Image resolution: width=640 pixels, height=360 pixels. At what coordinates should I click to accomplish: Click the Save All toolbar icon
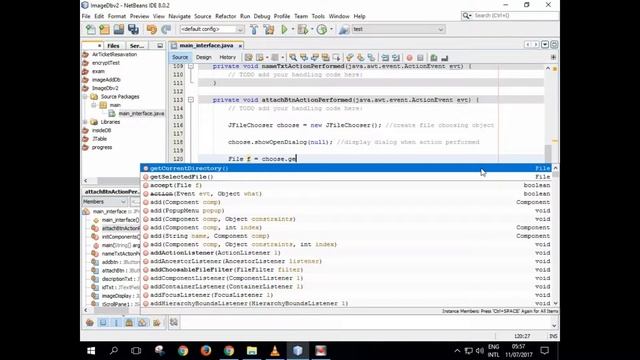point(133,29)
